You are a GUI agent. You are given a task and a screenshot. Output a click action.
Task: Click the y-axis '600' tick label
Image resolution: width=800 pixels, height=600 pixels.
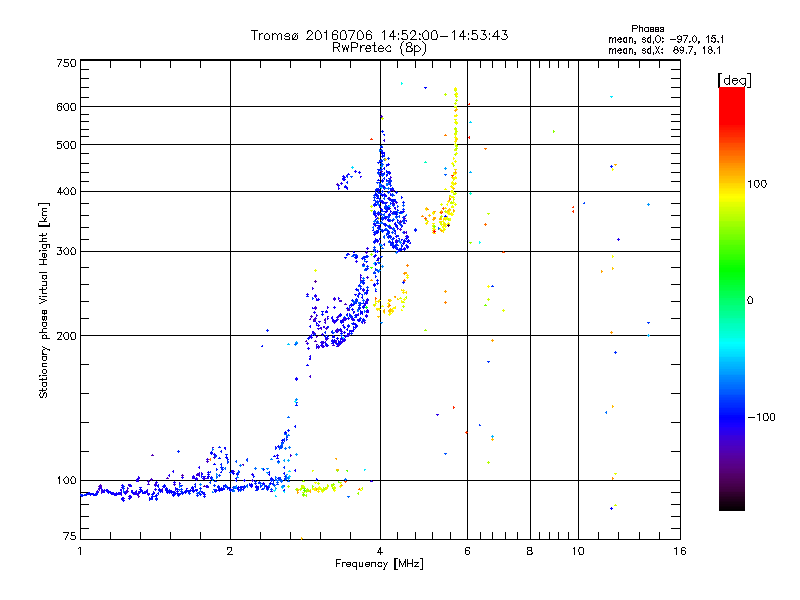[x=66, y=107]
